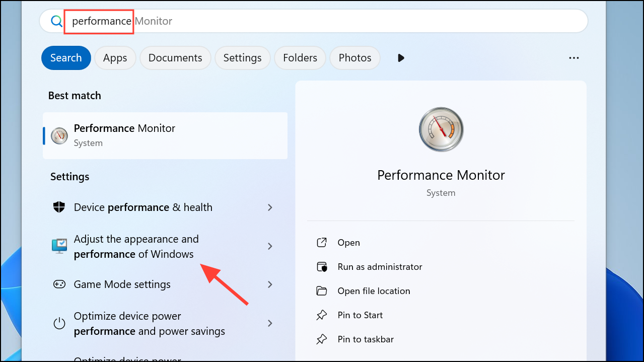Click the search magnifier icon
The height and width of the screenshot is (362, 644).
(56, 21)
